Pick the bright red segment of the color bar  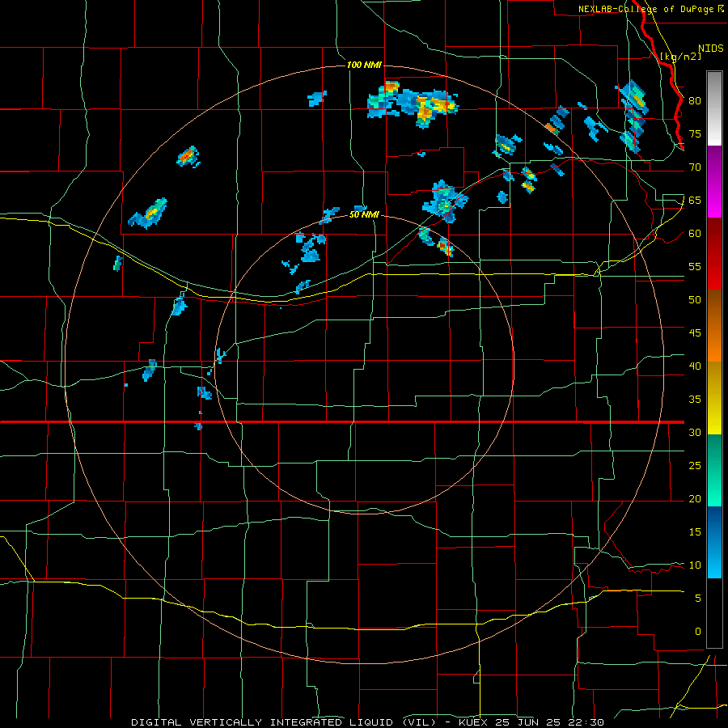[x=714, y=253]
